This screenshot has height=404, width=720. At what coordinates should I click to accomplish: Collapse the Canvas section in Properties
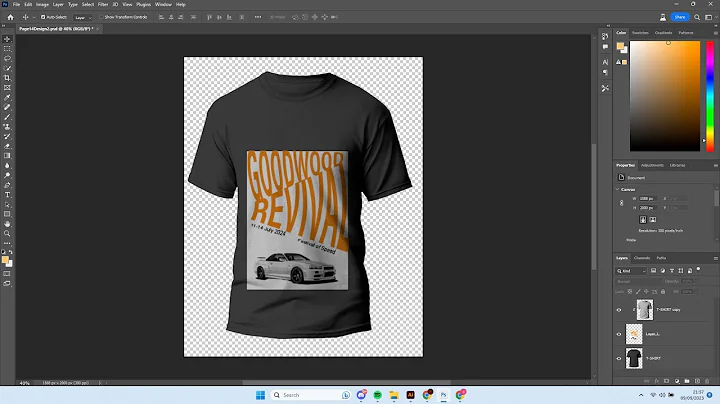click(x=618, y=189)
